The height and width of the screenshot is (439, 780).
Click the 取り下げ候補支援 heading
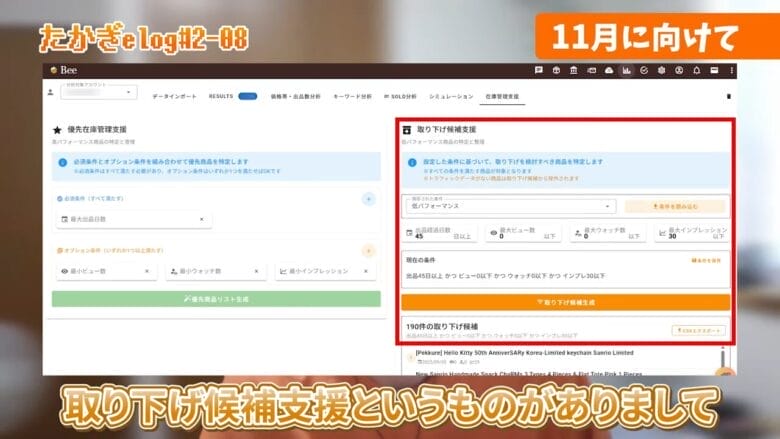coord(446,130)
